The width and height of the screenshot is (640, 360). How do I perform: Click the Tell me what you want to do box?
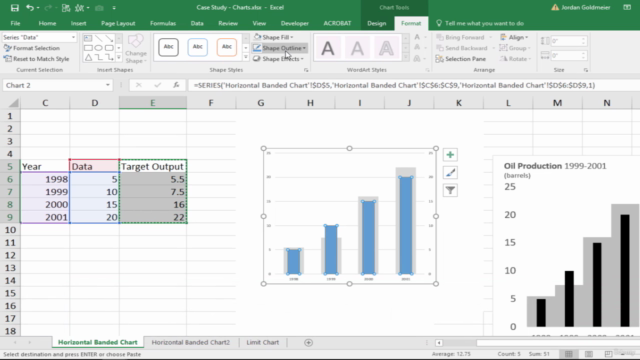coord(480,23)
